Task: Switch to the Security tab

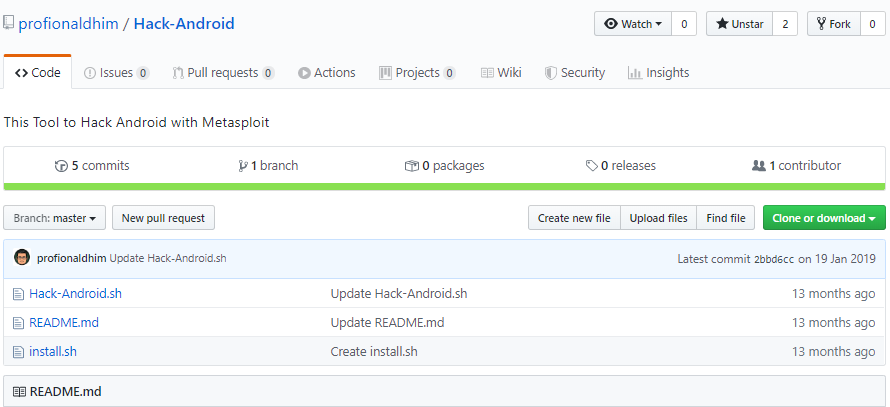Action: [x=574, y=73]
